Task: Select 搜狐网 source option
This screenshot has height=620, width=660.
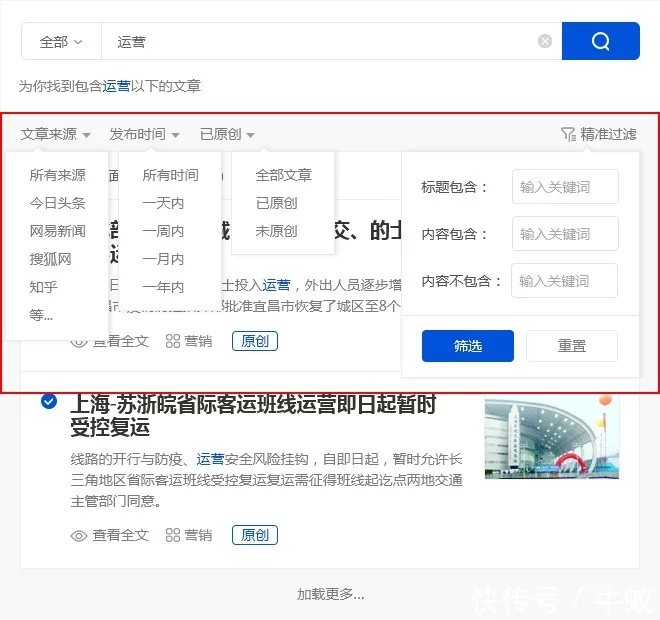Action: tap(51, 259)
